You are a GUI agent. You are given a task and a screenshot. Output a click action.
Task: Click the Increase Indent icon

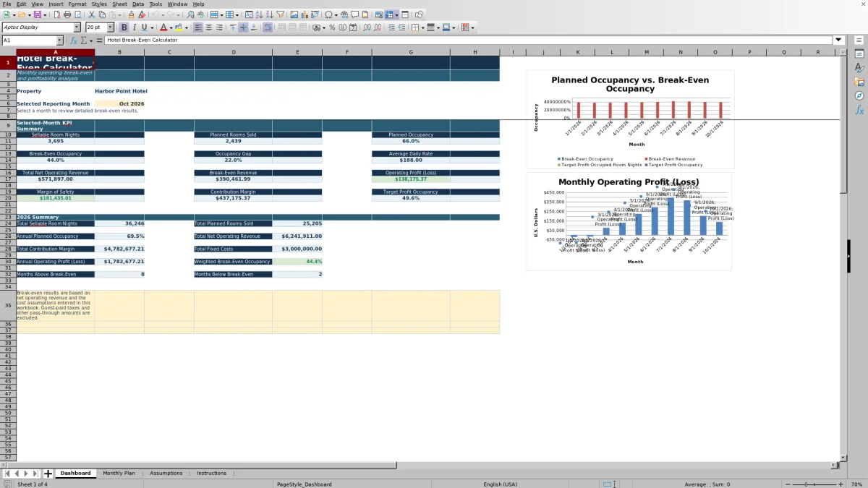tap(391, 27)
